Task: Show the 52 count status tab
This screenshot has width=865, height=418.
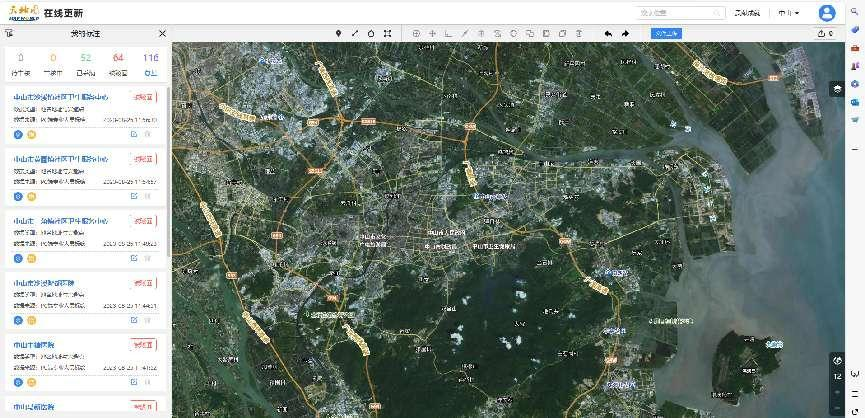Action: coord(86,64)
